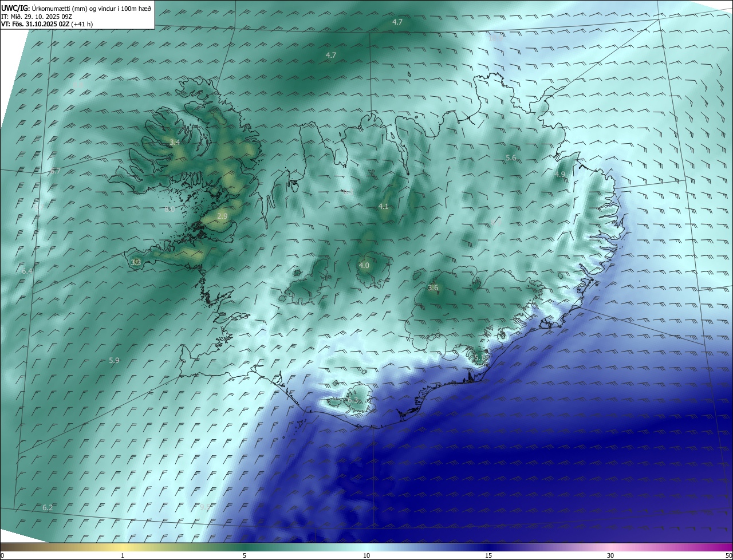Click the 6.4 value label over the sea
This screenshot has height=560, width=733.
[27, 271]
